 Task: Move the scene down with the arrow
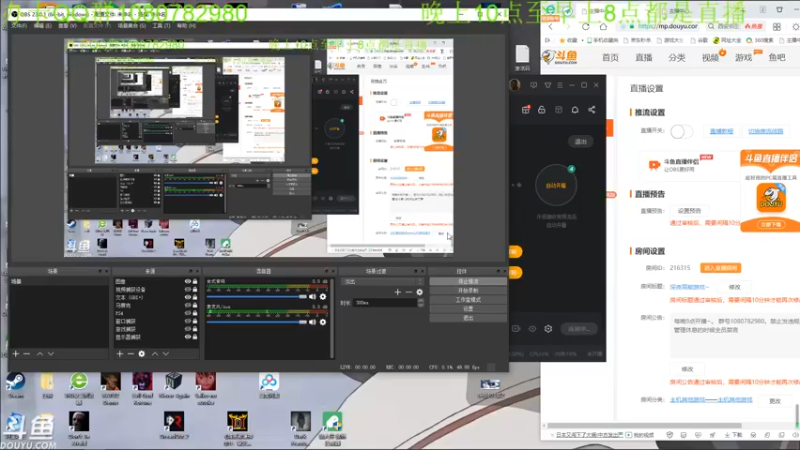51,354
